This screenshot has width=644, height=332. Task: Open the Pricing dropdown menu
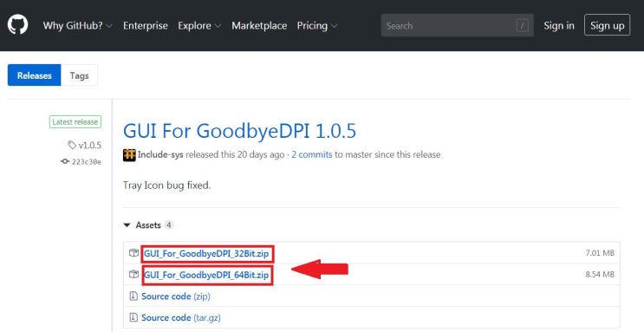317,25
